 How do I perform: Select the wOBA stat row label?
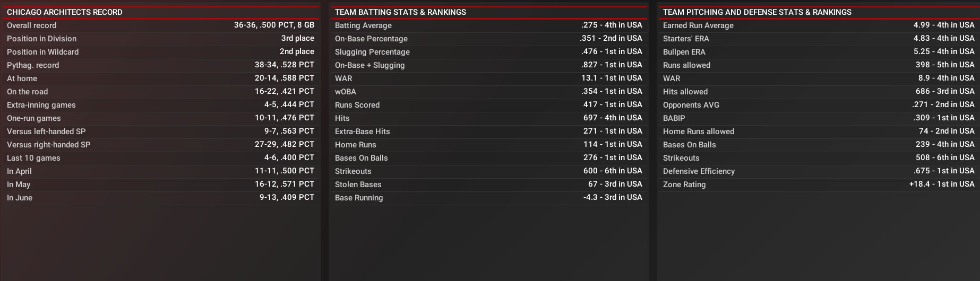346,92
